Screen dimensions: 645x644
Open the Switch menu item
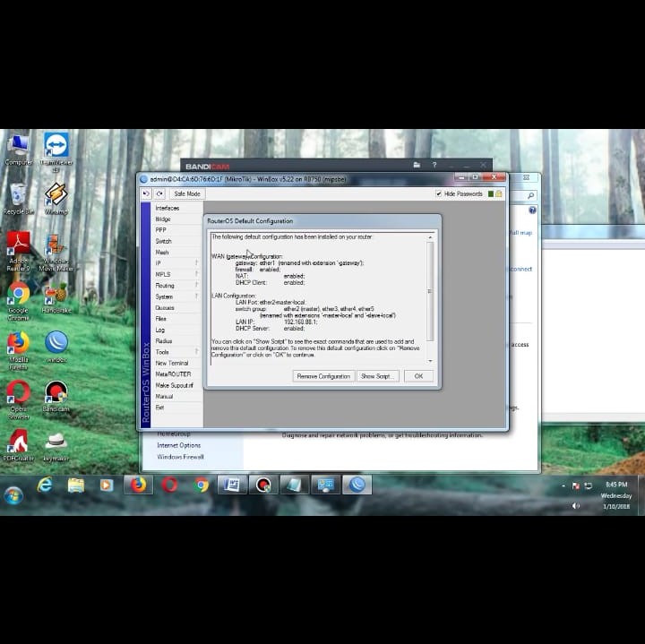tap(163, 241)
